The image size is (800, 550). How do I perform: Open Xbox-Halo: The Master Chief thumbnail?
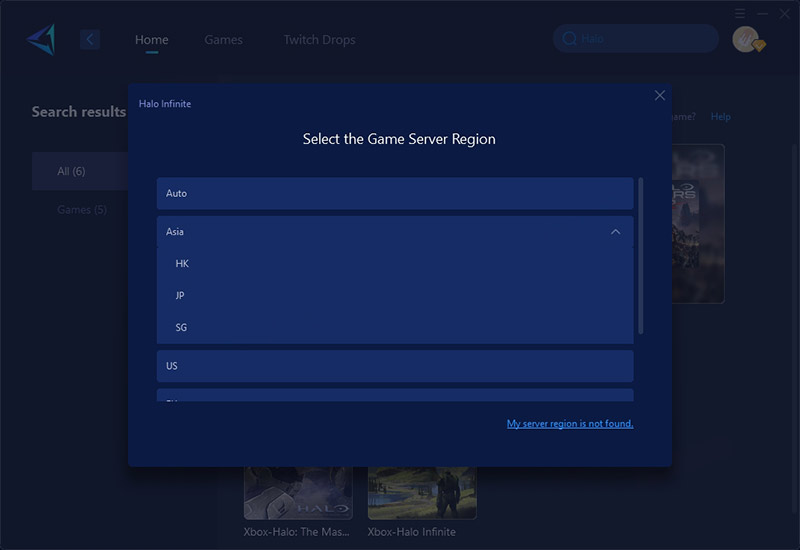[298, 493]
